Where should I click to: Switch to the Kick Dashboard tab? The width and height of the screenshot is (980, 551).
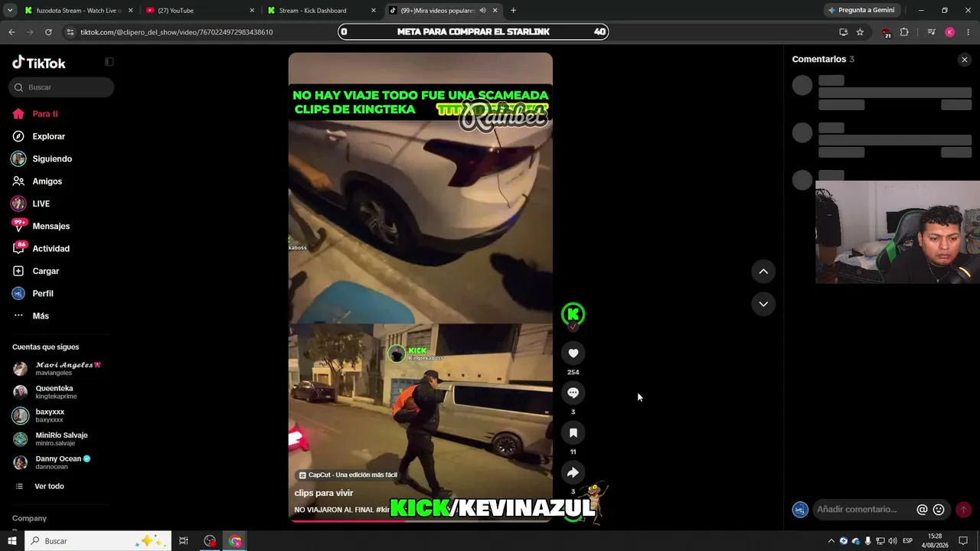(x=322, y=11)
